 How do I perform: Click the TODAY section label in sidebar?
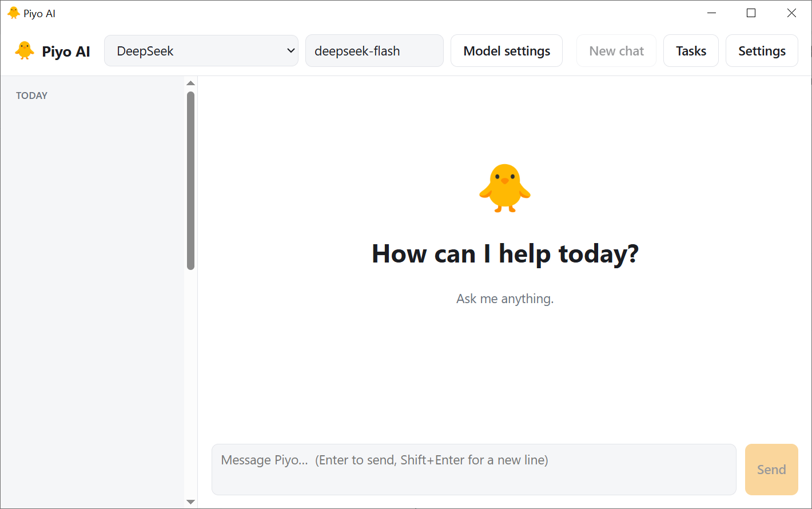[x=31, y=96]
